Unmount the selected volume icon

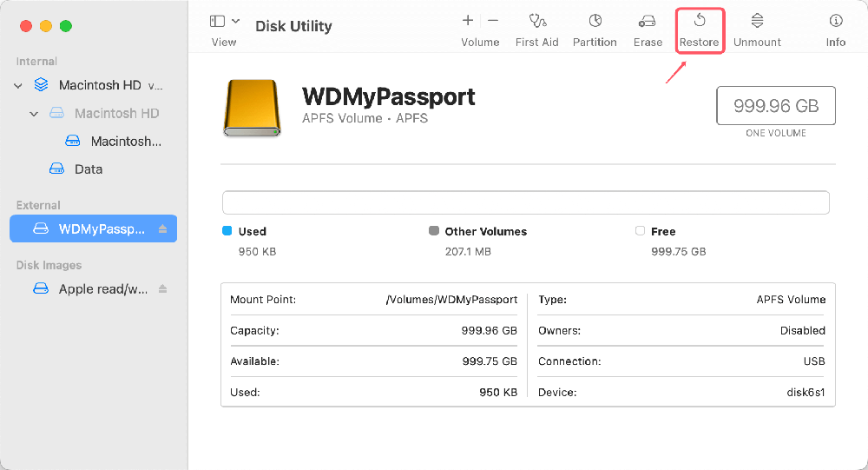pyautogui.click(x=757, y=21)
